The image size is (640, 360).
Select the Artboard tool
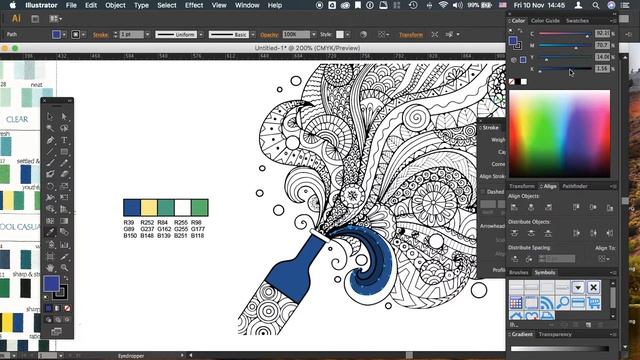tap(50, 256)
